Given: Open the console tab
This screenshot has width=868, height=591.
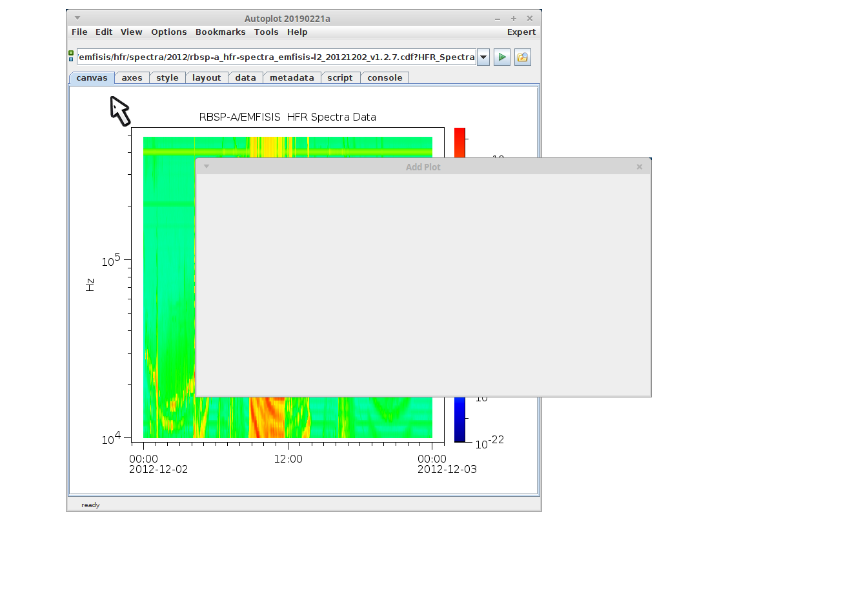Looking at the screenshot, I should (385, 78).
